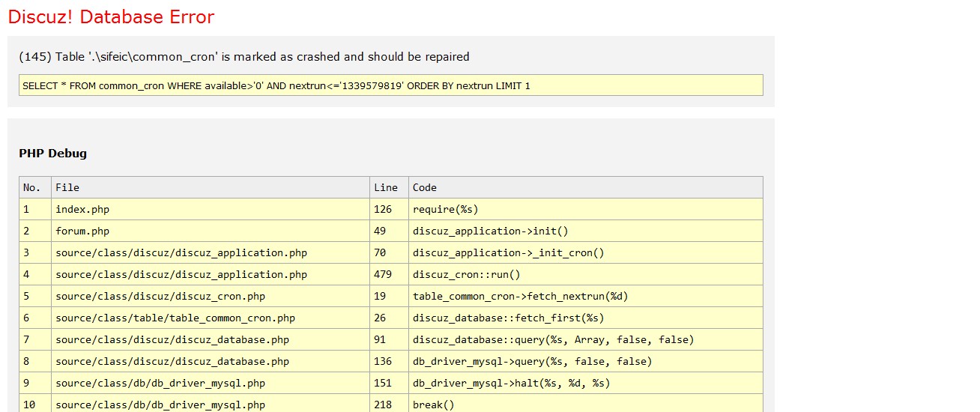Click db_driver_mysql.php file in row 10
The height and width of the screenshot is (412, 980).
(211, 404)
